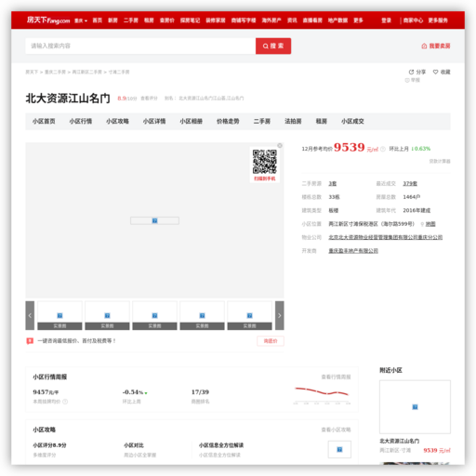Open 租房 in the red navigation bar

[149, 20]
